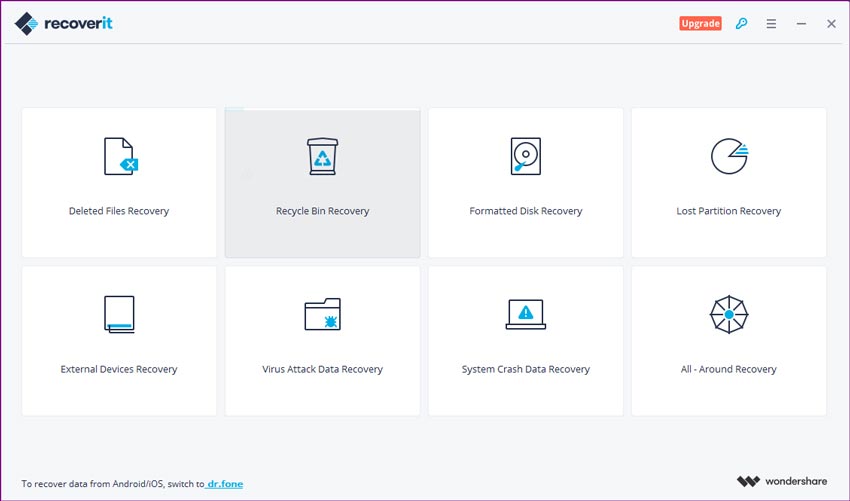Viewport: 850px width, 501px height.
Task: Minimize the Recoverit window
Action: click(801, 23)
